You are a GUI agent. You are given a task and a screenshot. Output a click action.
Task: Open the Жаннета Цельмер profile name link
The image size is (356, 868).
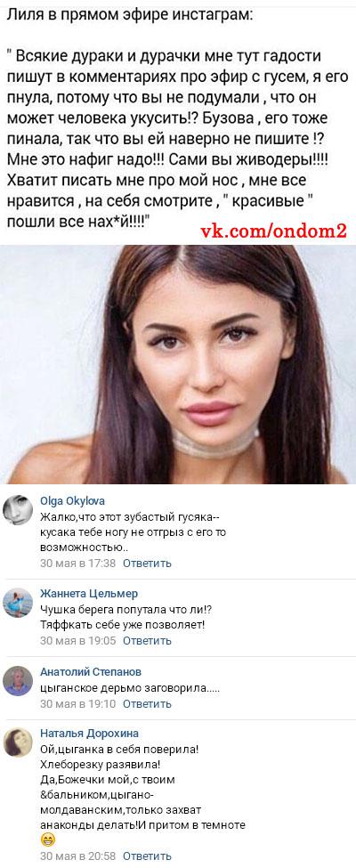point(89,594)
